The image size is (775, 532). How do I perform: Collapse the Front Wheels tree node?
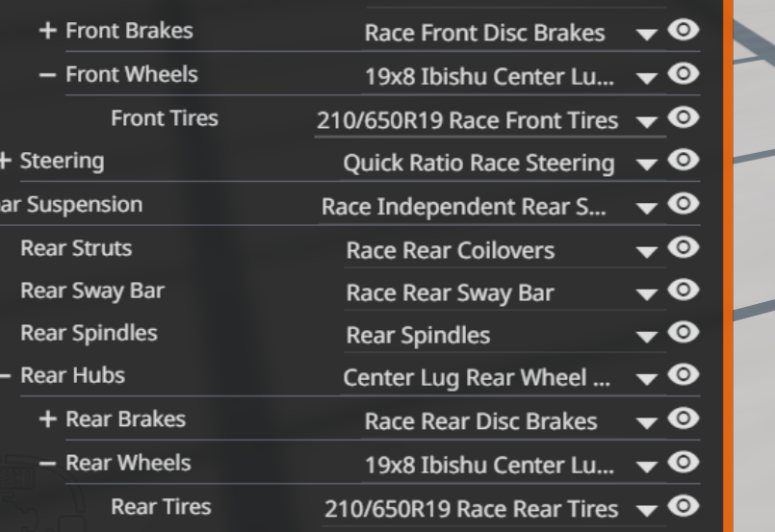pyautogui.click(x=47, y=75)
